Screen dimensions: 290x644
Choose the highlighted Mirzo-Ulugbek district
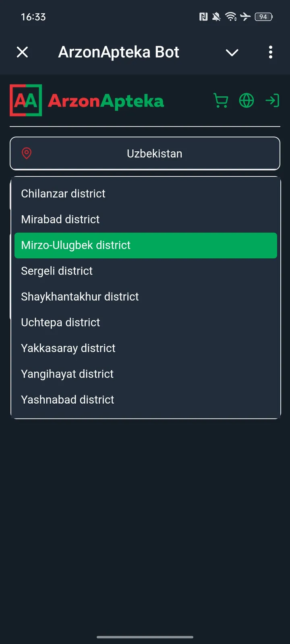(x=76, y=245)
